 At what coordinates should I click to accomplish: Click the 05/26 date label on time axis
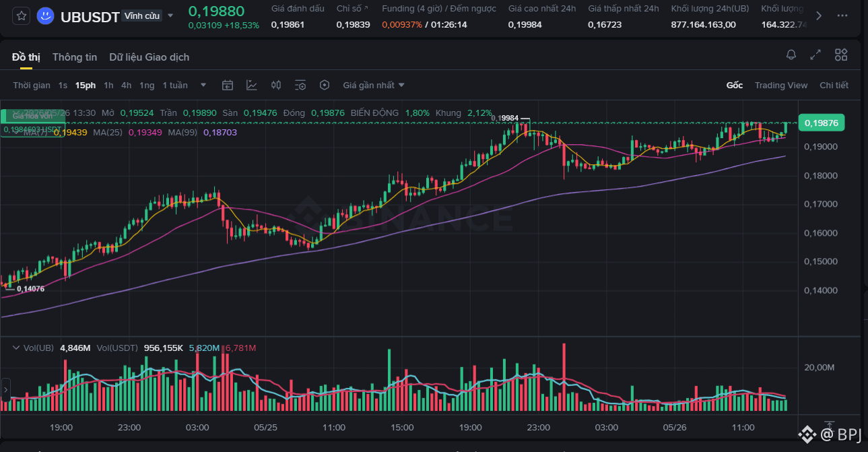pos(675,427)
